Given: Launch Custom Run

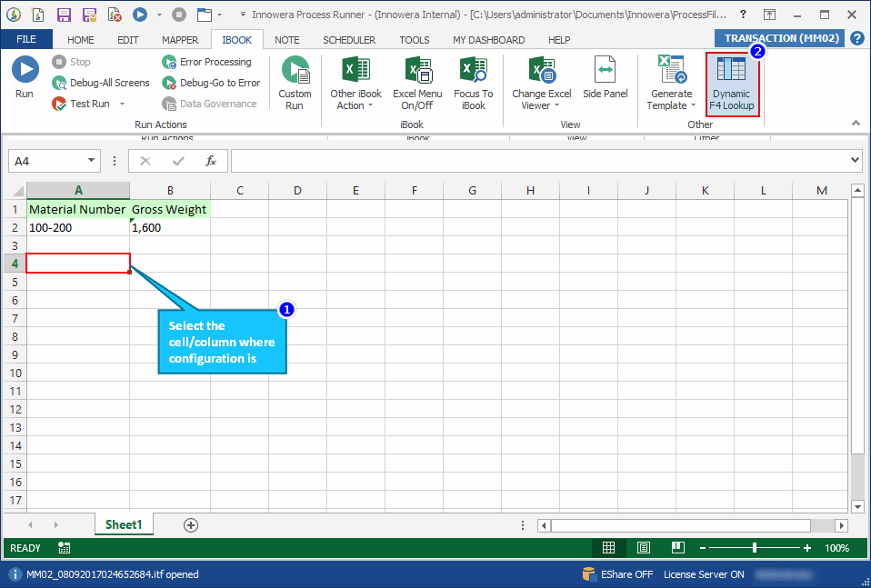Looking at the screenshot, I should 295,82.
